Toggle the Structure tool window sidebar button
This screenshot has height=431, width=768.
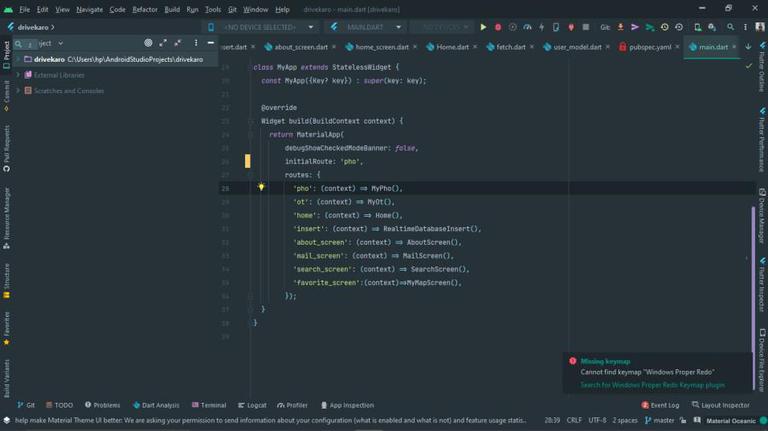pos(6,280)
